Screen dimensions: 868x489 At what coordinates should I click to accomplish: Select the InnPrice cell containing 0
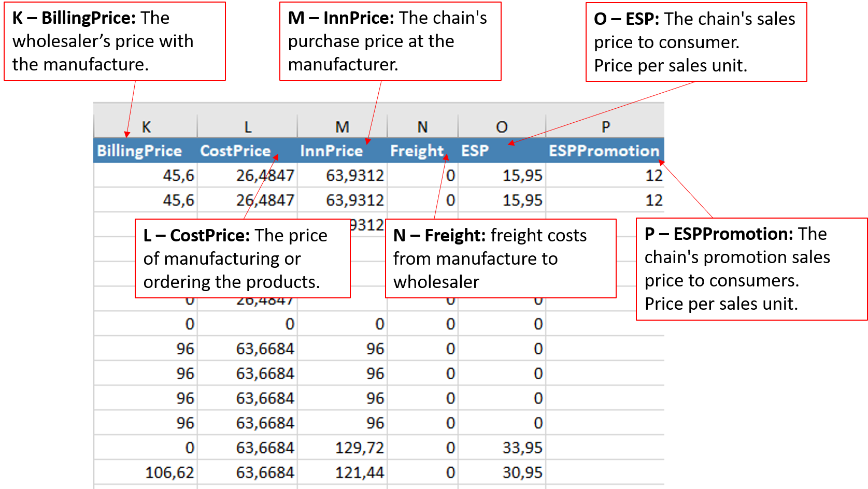[342, 324]
